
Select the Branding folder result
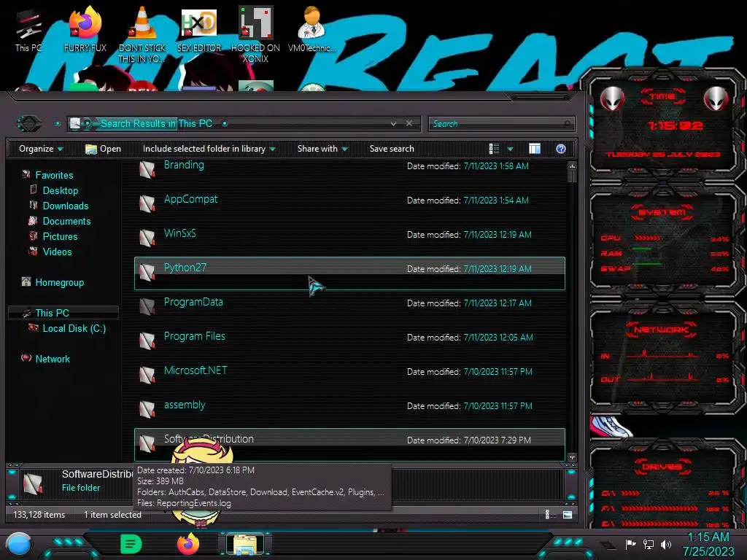click(349, 168)
